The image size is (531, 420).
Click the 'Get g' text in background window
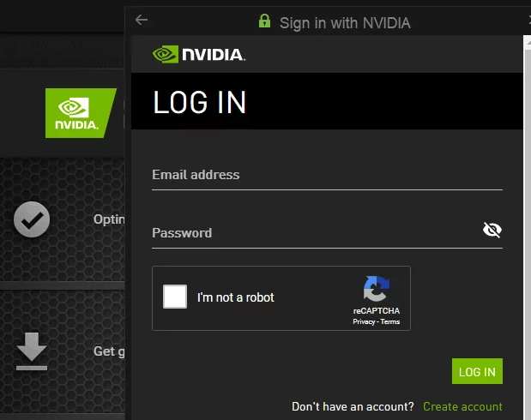(109, 351)
